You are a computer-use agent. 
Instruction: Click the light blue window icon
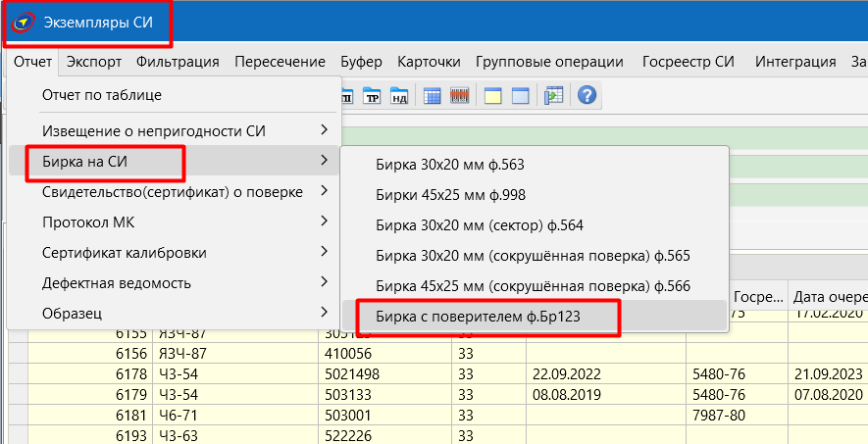tap(521, 96)
